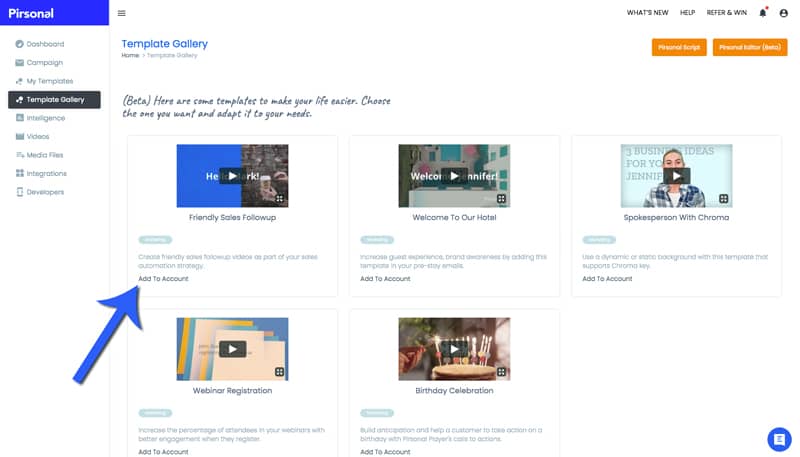The width and height of the screenshot is (800, 457).
Task: Click the Pirsonal Script orange button
Action: (679, 47)
